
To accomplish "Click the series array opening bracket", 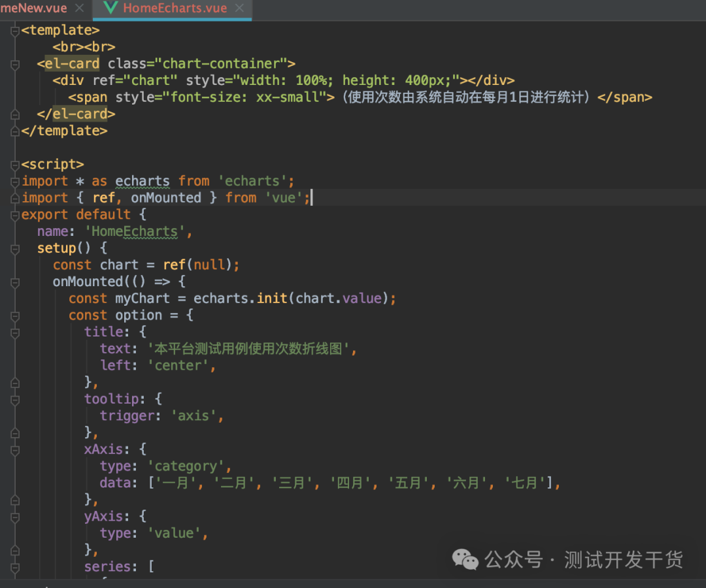I will [151, 566].
